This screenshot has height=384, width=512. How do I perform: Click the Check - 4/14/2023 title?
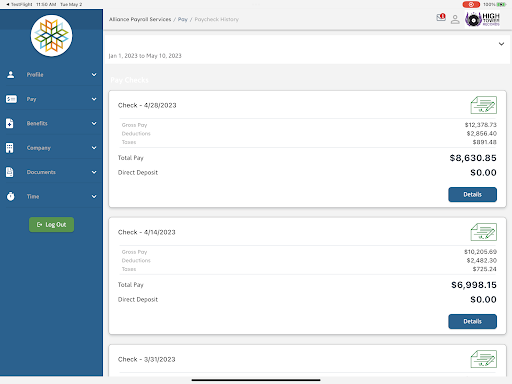pos(147,232)
